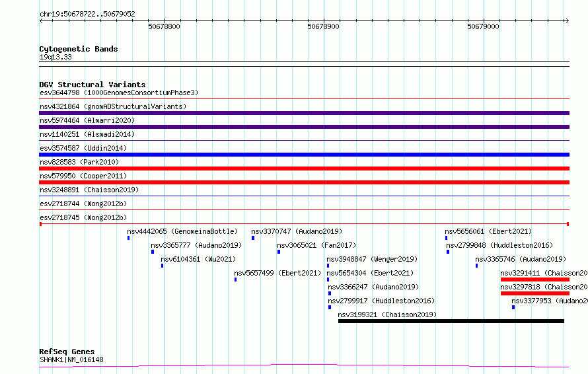Click the nsv6104361 Wu2021 marker
The width and height of the screenshot is (588, 374).
163,266
